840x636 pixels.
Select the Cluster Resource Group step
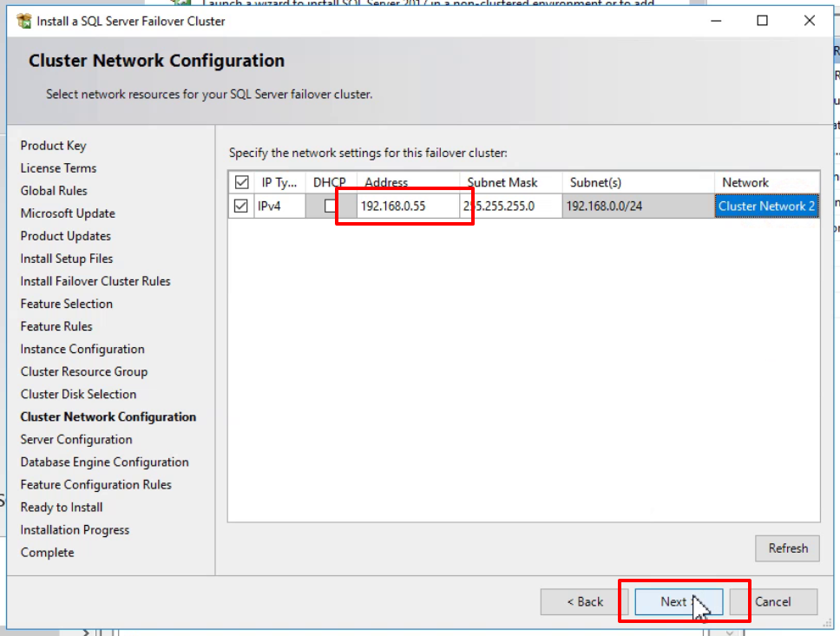84,371
